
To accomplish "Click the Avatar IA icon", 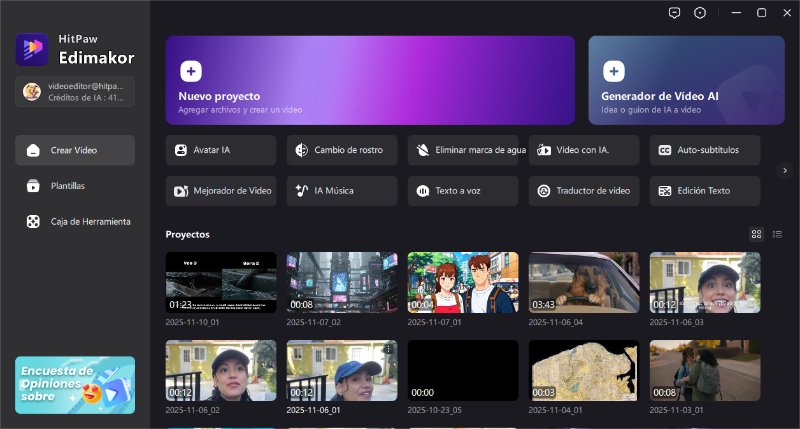I will pos(181,150).
